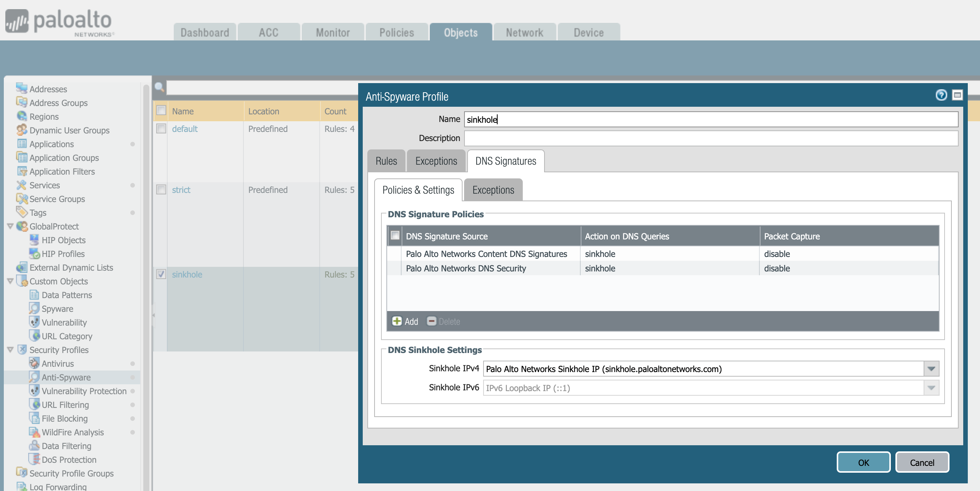Screen dimensions: 980x491
Task: Open the Sinkhole IPv6 dropdown
Action: (930, 387)
